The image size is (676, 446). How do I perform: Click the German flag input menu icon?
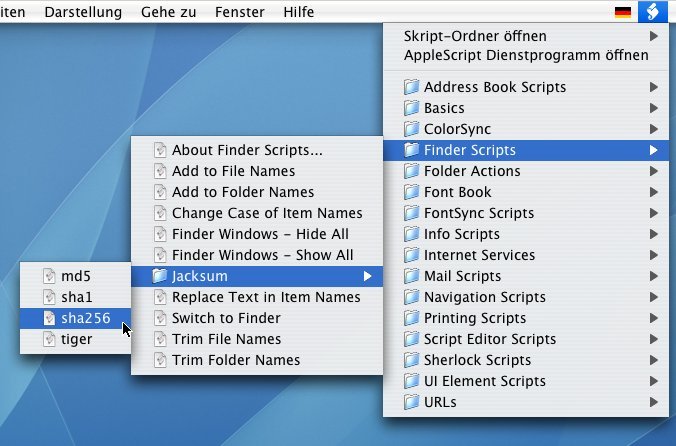pyautogui.click(x=623, y=12)
